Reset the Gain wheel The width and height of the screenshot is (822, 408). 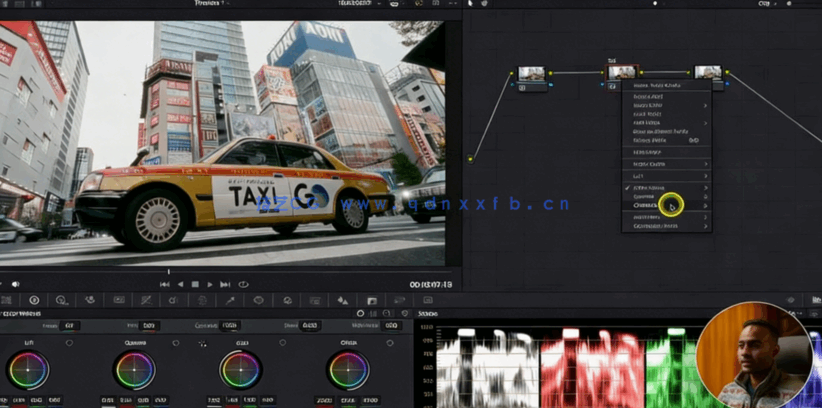click(x=283, y=343)
